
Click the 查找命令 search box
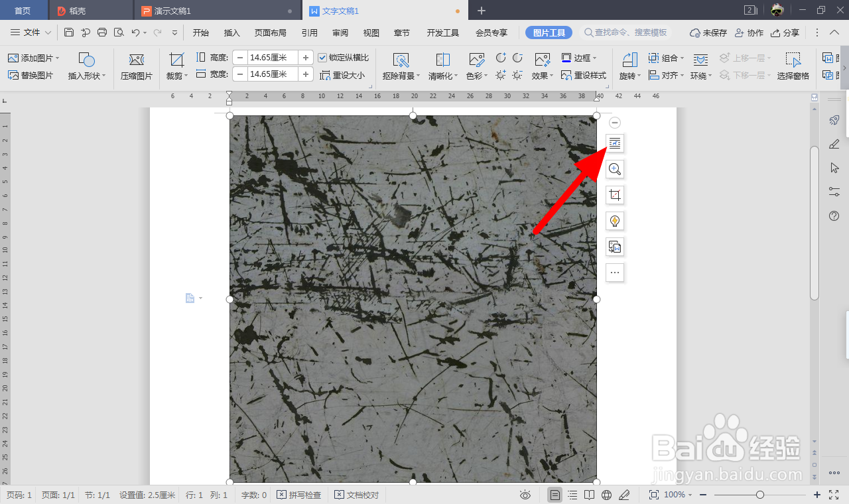[627, 32]
